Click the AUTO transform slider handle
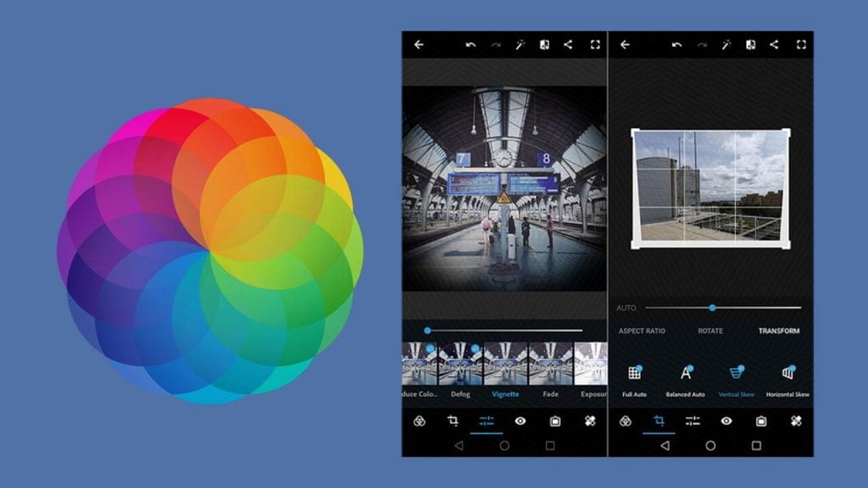This screenshot has width=868, height=488. pyautogui.click(x=712, y=308)
